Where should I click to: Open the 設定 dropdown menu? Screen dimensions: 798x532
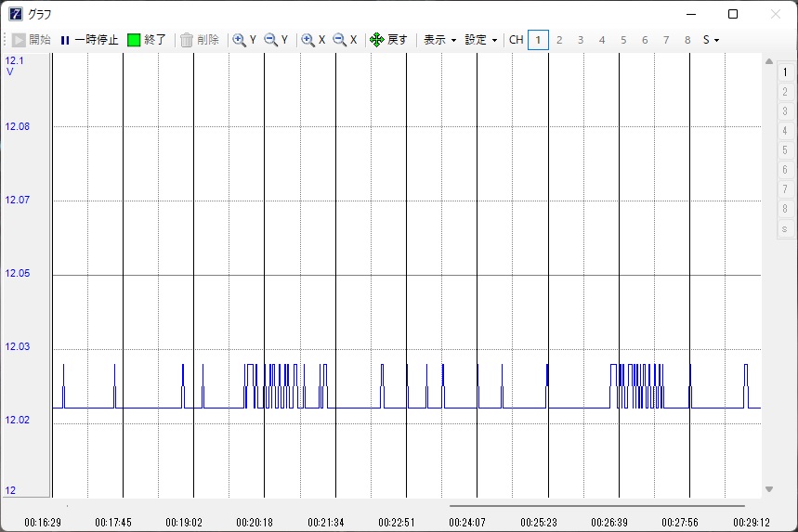tap(481, 40)
